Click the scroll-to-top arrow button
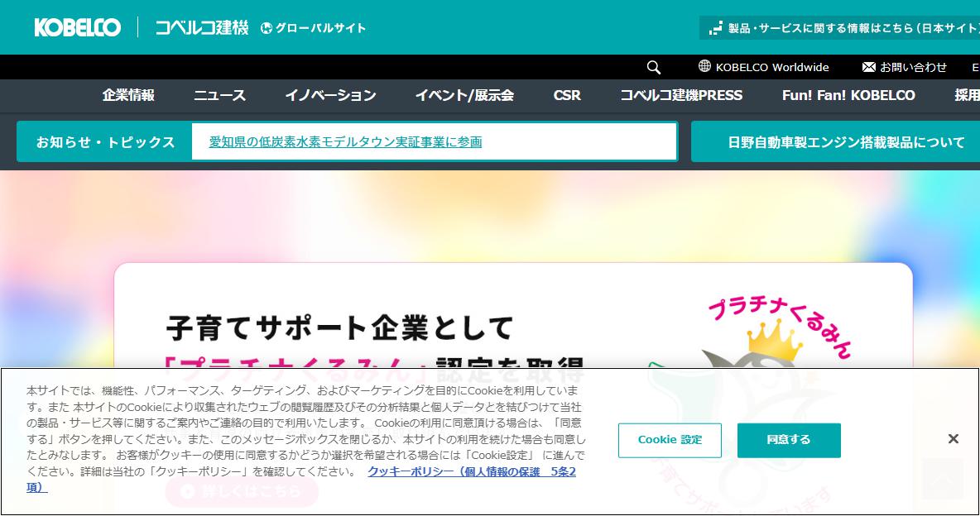The width and height of the screenshot is (980, 516). point(943,479)
